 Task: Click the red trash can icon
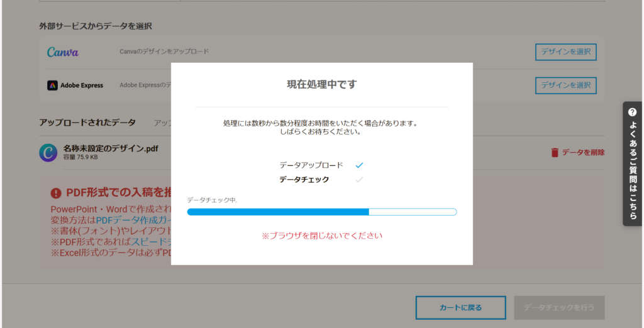pyautogui.click(x=555, y=152)
